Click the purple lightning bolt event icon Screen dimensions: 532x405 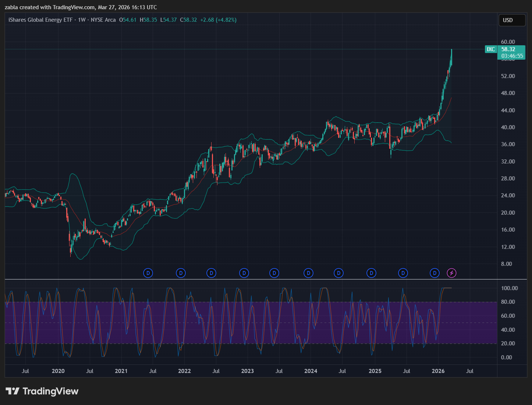pyautogui.click(x=452, y=273)
